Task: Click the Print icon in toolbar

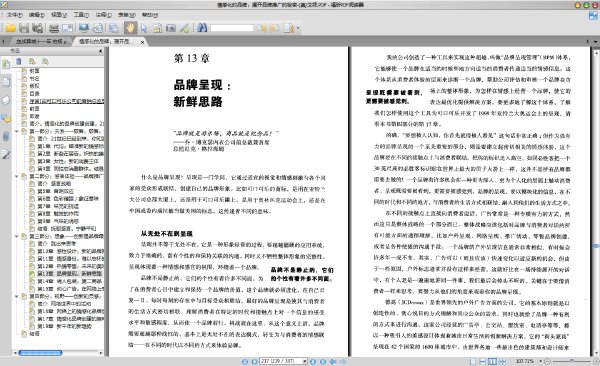Action: (x=54, y=28)
